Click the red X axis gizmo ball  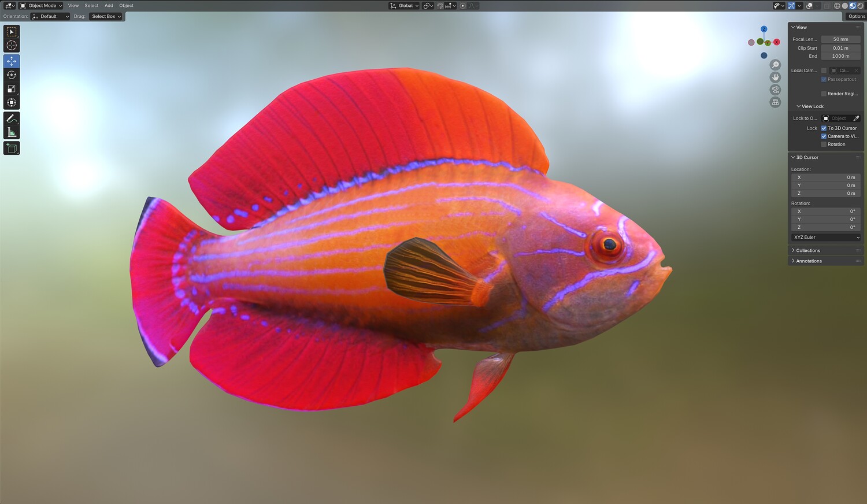[777, 42]
